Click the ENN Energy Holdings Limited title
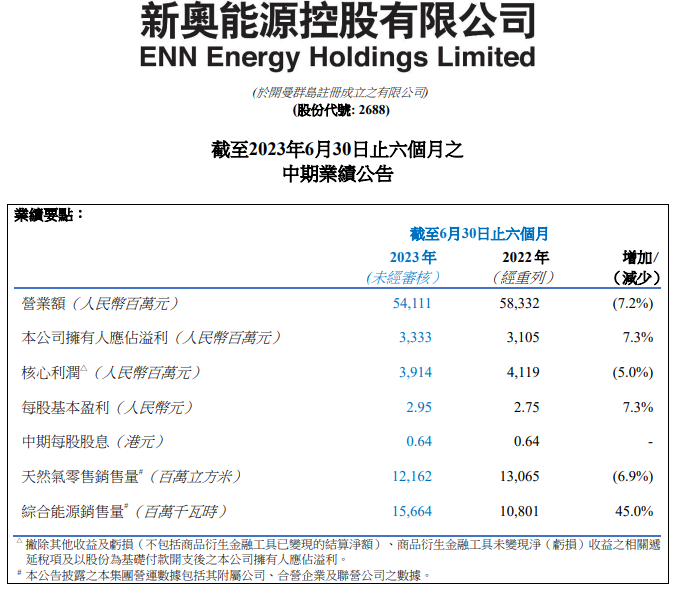Viewport: 676px width, 599px height. (338, 57)
